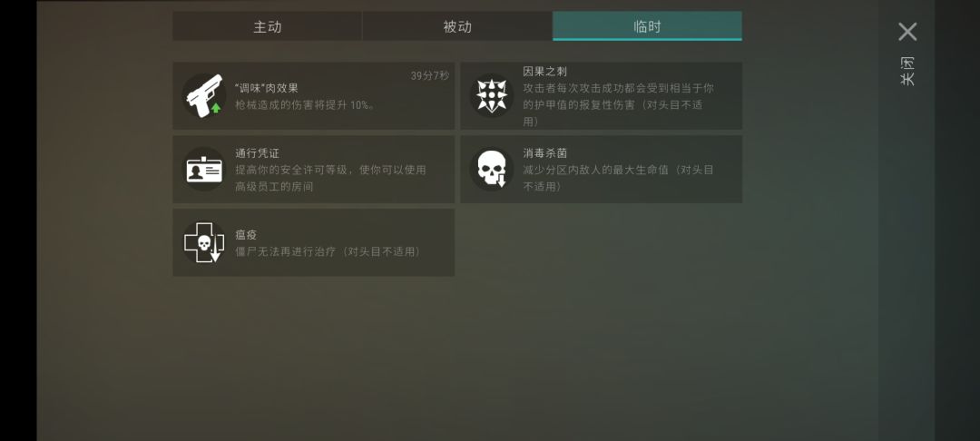Click the 关闭 text label
Screen dimensions: 980x441
point(907,71)
